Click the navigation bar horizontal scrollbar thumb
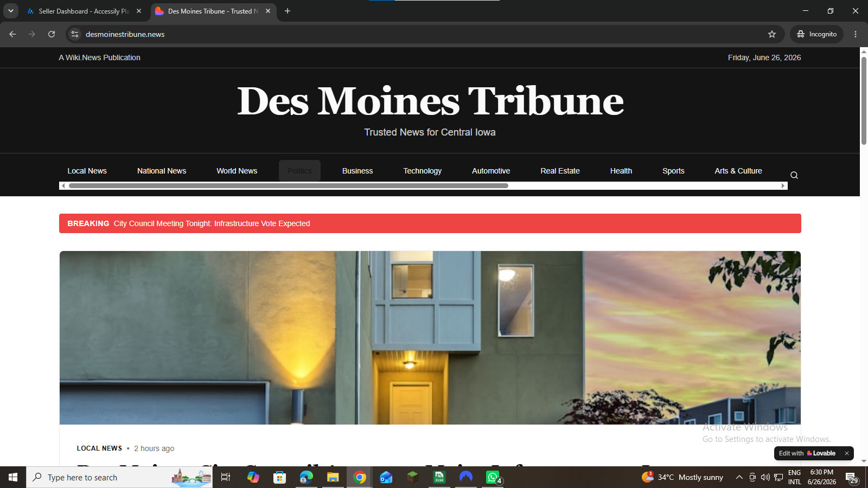Image resolution: width=868 pixels, height=488 pixels. click(289, 186)
